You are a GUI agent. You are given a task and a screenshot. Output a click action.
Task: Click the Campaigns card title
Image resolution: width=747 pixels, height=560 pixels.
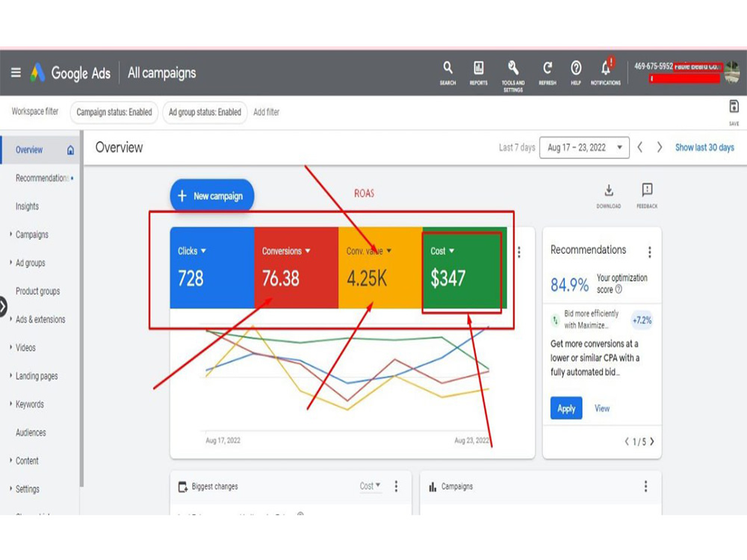[x=457, y=487]
